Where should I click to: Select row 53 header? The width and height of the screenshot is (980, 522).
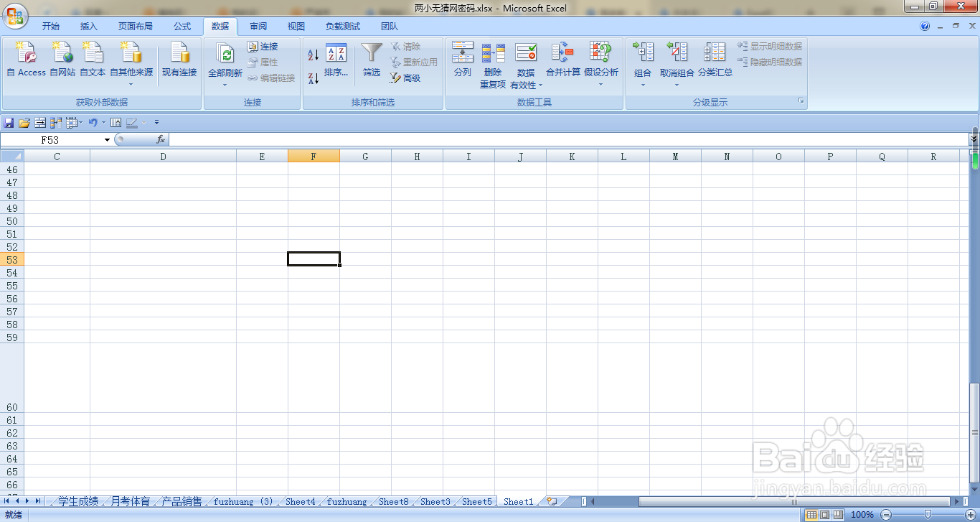[x=11, y=259]
